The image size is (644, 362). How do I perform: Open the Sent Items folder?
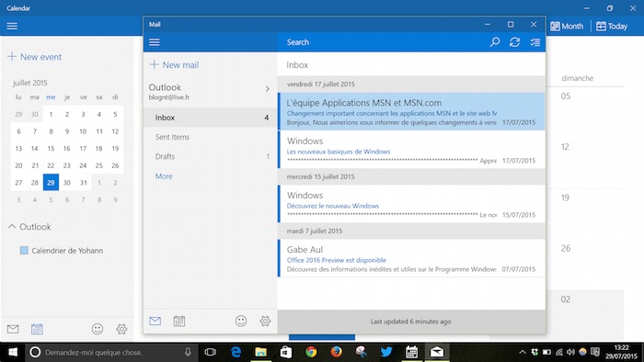211,137
